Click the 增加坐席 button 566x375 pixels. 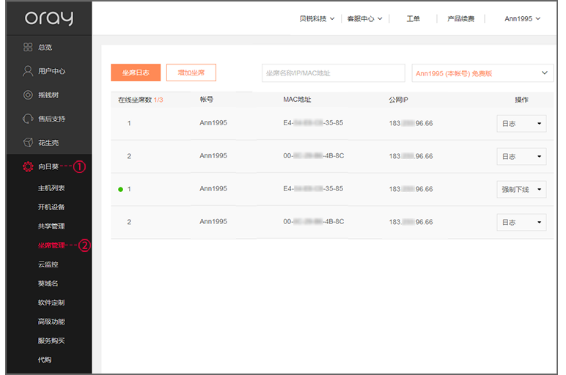coord(191,73)
